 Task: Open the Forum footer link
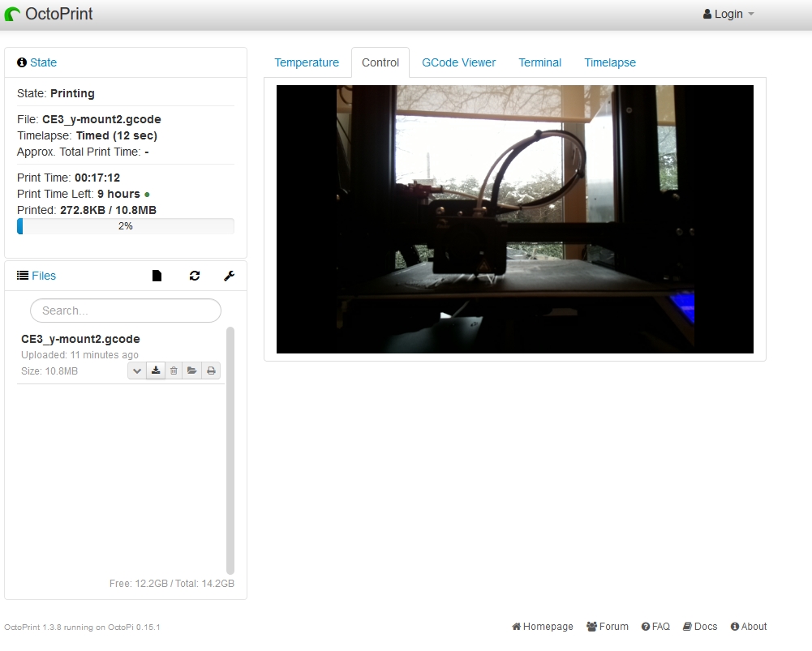(608, 626)
